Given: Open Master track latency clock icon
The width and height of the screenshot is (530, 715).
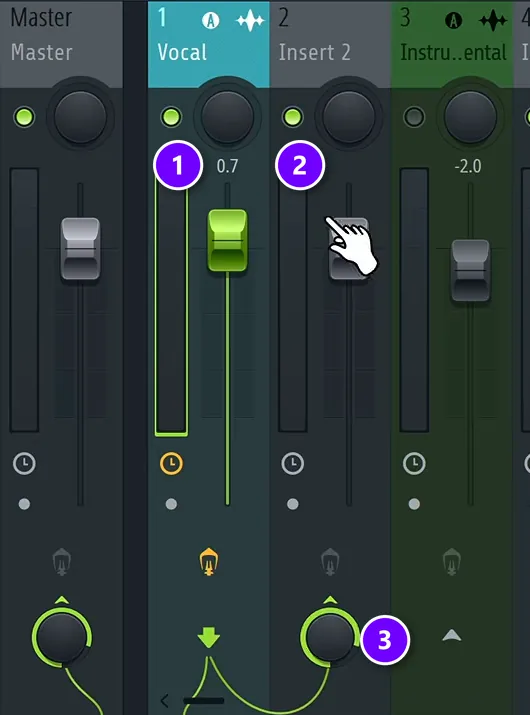Looking at the screenshot, I should tap(24, 464).
